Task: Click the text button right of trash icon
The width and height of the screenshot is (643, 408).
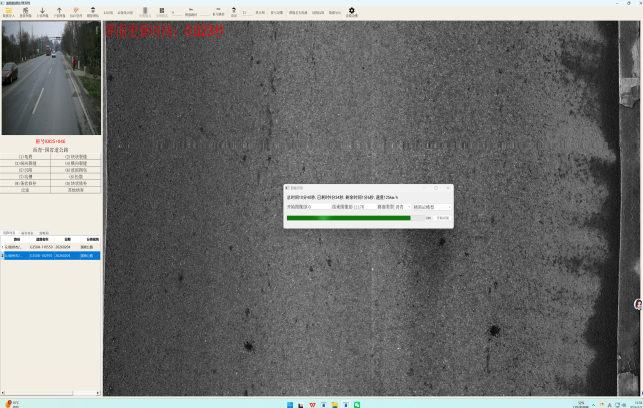Action: coord(108,13)
